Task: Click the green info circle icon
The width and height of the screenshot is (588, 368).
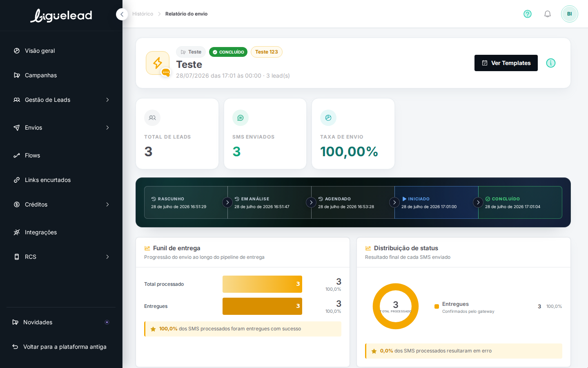Action: point(551,63)
